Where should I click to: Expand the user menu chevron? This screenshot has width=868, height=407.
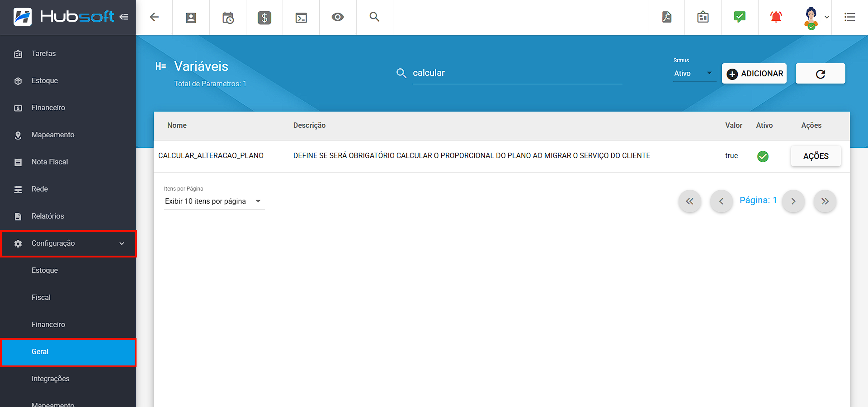coord(827,17)
